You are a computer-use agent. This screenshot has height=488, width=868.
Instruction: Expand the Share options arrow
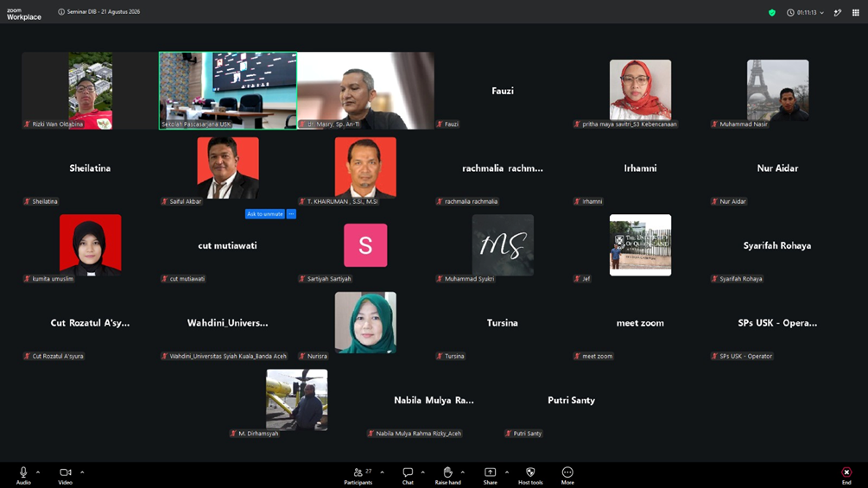coord(506,472)
